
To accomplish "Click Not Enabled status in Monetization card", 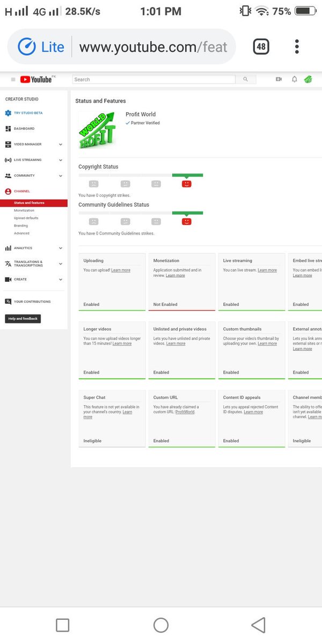I will 165,304.
